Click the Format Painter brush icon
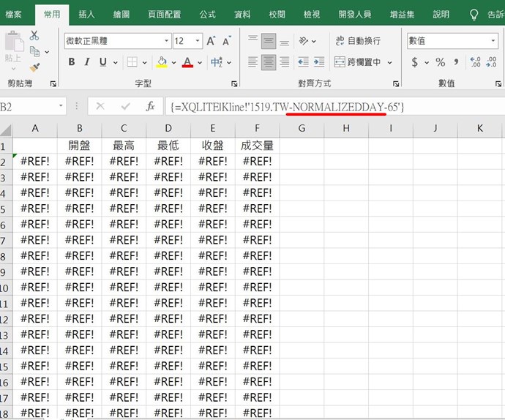The width and height of the screenshot is (505, 420). (x=34, y=67)
